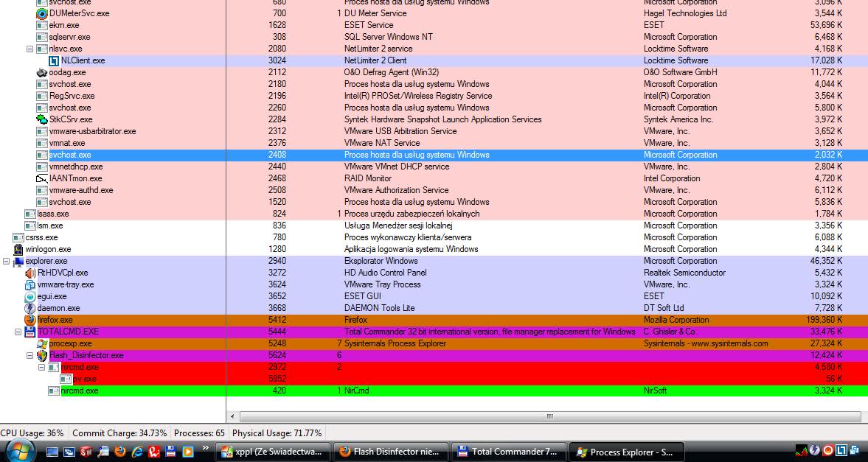The image size is (868, 462).
Task: Switch to Total Commander 7 taskbar button
Action: coord(508,452)
